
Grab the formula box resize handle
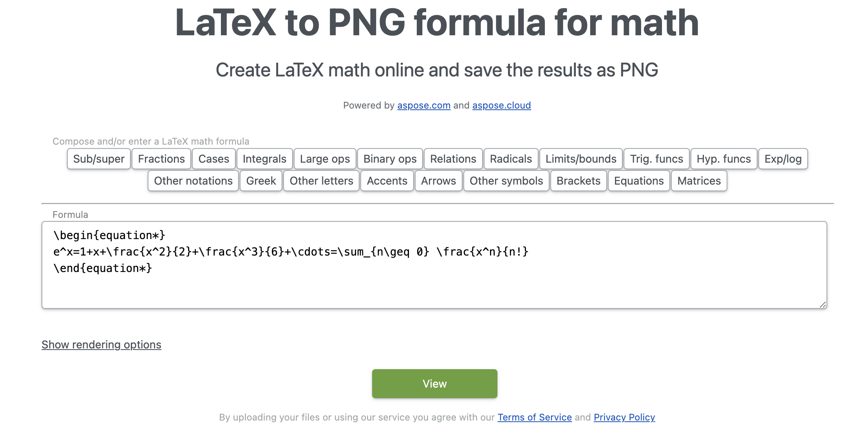coord(823,305)
